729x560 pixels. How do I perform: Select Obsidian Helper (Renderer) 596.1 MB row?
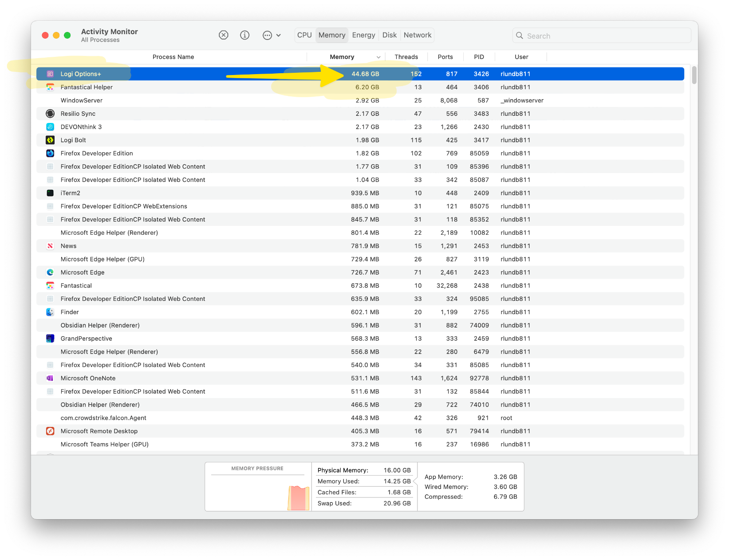[x=360, y=325]
